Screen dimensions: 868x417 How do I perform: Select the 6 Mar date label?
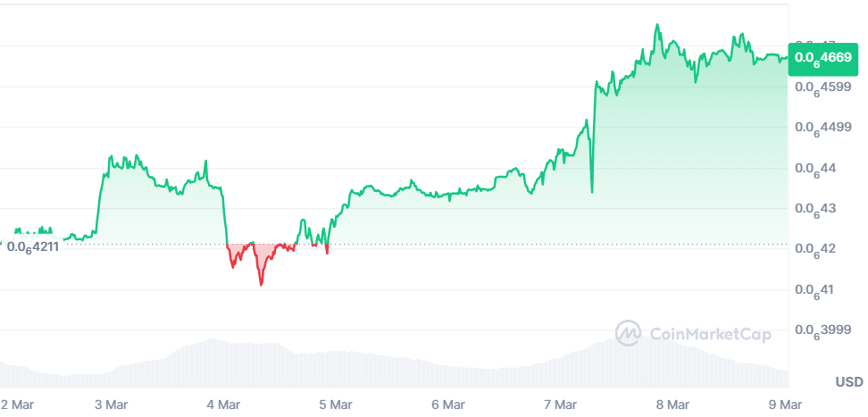click(447, 404)
